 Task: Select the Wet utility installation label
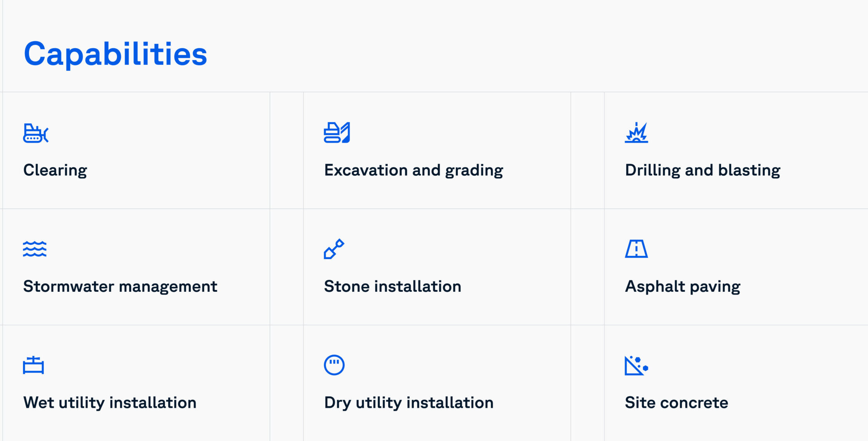click(110, 403)
